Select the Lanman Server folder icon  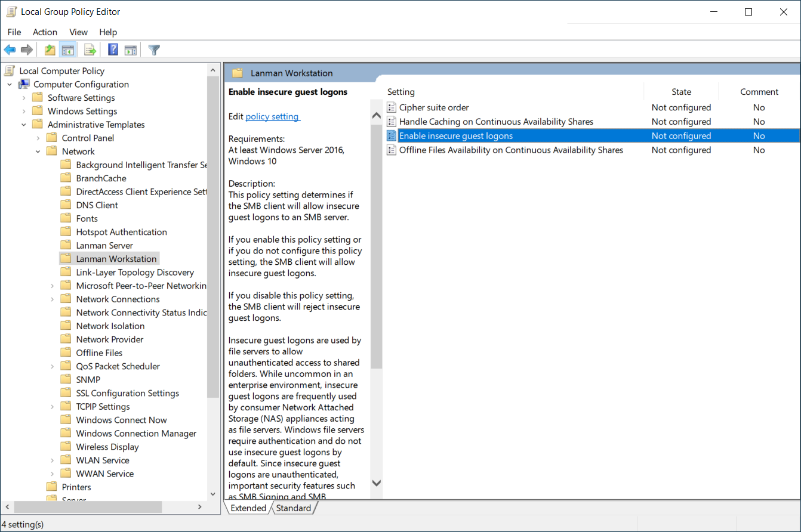tap(66, 246)
